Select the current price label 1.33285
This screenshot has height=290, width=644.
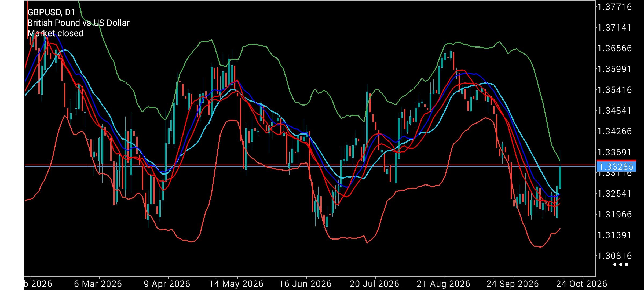point(616,166)
